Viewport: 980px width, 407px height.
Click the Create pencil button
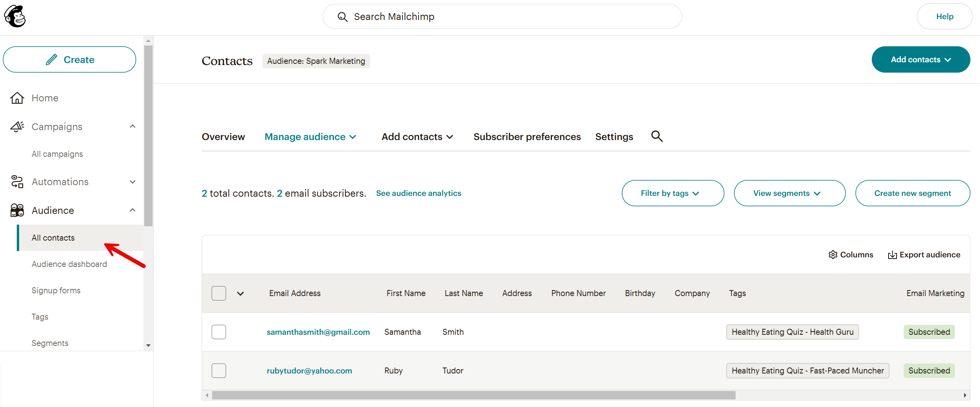tap(69, 59)
